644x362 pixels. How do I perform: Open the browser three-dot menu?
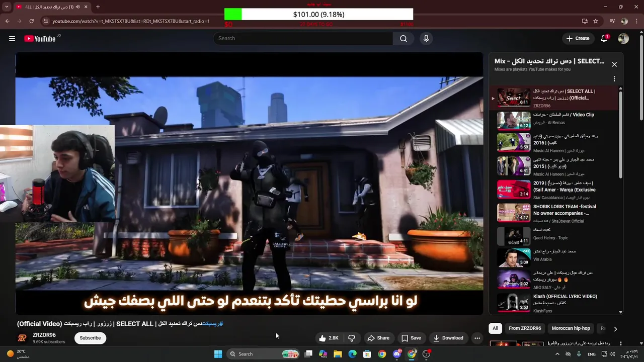click(637, 21)
